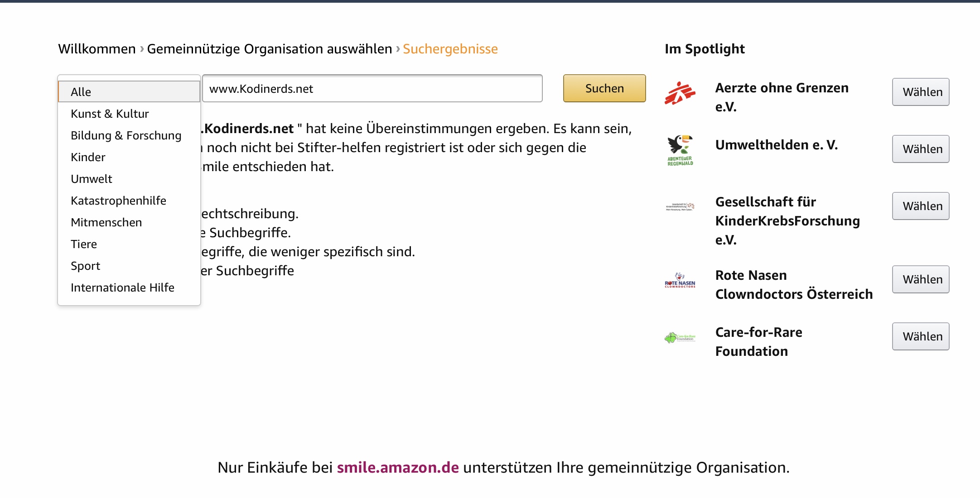The height and width of the screenshot is (498, 980).
Task: Click the Care-for-Rare green clover logo
Action: [x=680, y=337]
